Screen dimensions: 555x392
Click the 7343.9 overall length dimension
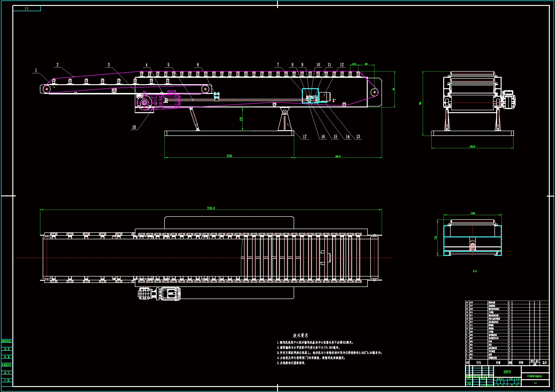click(211, 208)
